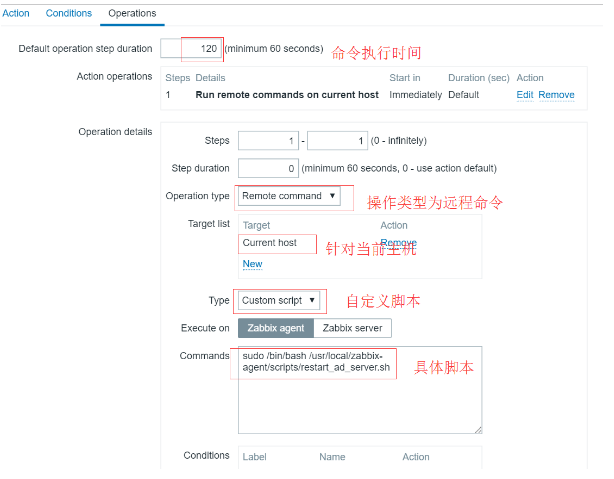Screen dimensions: 614x479
Task: Select Zabbix server for Execute on
Action: (352, 328)
